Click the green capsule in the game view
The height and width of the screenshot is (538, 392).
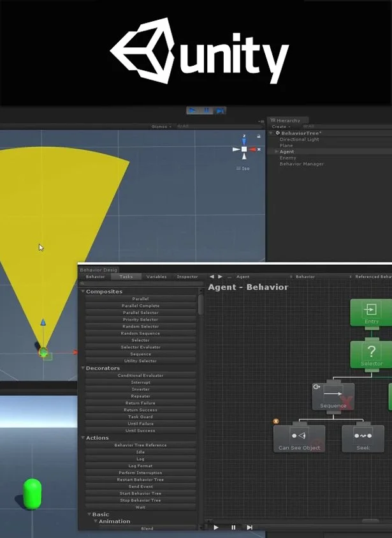click(x=33, y=494)
